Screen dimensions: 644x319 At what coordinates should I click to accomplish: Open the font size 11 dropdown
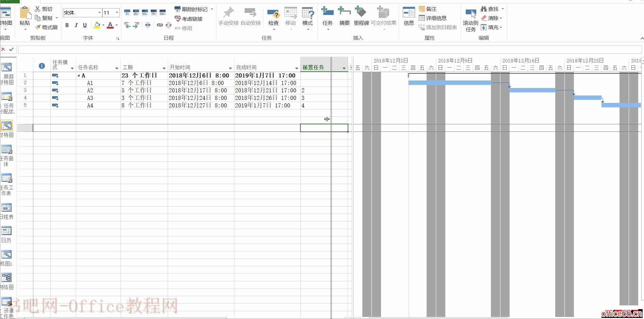point(117,13)
